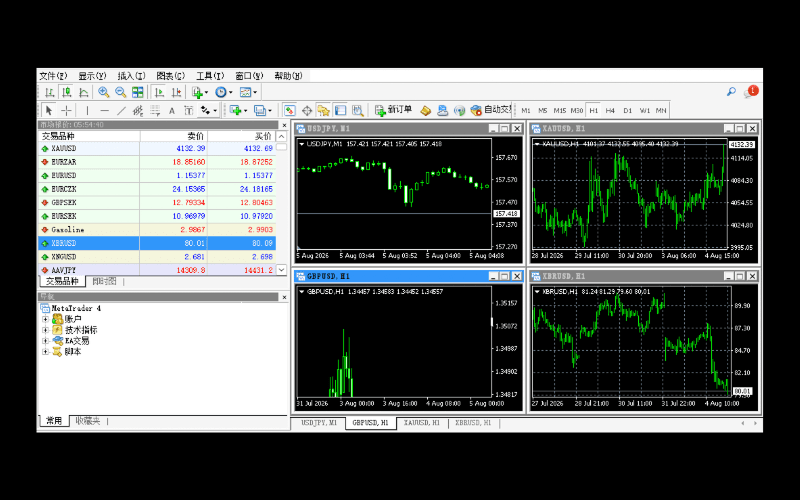Open the 工具 menu
The image size is (800, 500).
[210, 76]
